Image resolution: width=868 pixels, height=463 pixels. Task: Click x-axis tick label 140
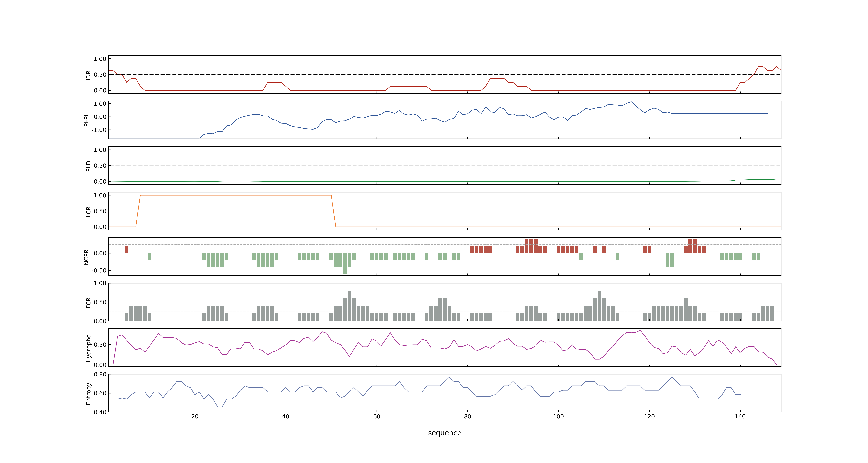[740, 416]
